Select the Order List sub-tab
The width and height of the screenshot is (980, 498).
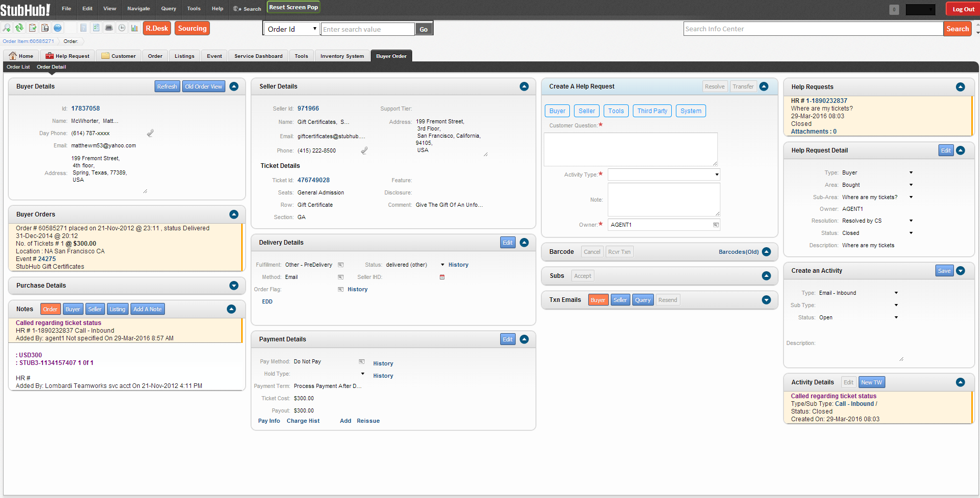click(x=18, y=67)
